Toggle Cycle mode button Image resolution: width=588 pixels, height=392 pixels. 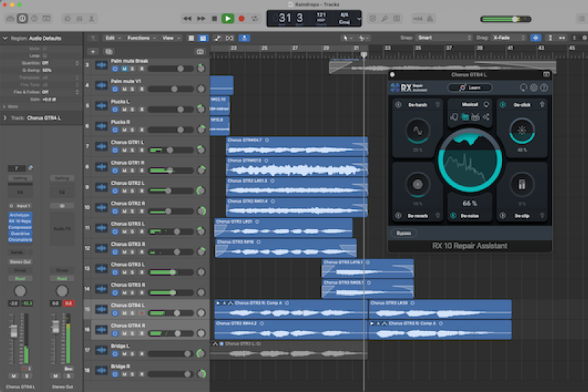(254, 18)
